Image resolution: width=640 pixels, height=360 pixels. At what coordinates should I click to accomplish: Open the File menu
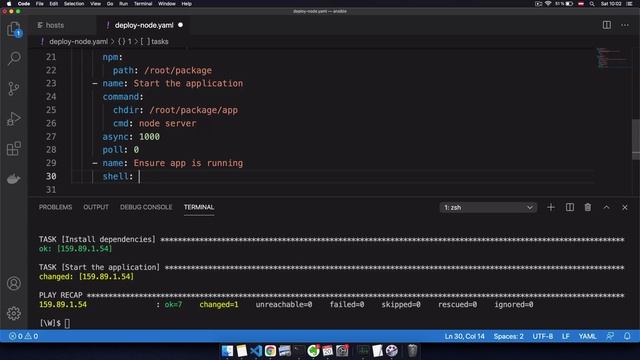pyautogui.click(x=40, y=4)
